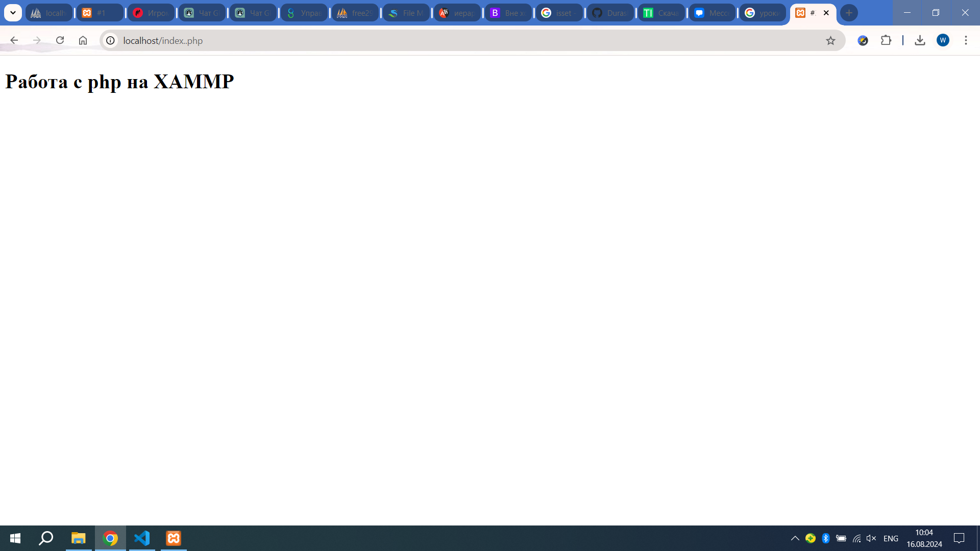Image resolution: width=980 pixels, height=551 pixels.
Task: Switch to the 'isset' Google tab
Action: pyautogui.click(x=559, y=13)
